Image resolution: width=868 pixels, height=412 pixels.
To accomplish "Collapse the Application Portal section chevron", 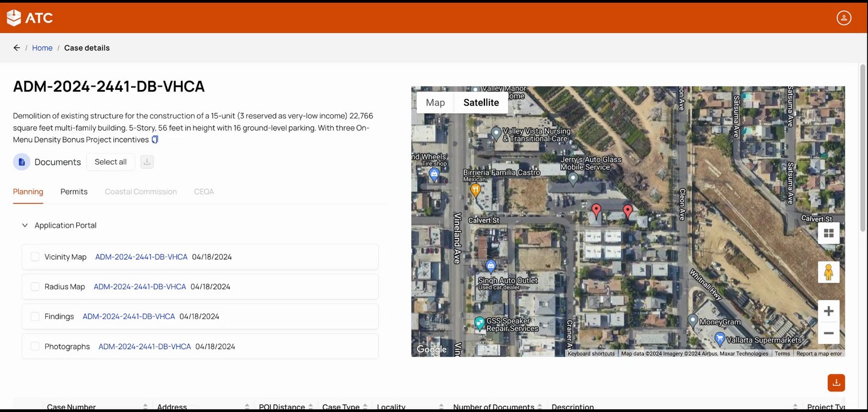I will click(x=25, y=225).
